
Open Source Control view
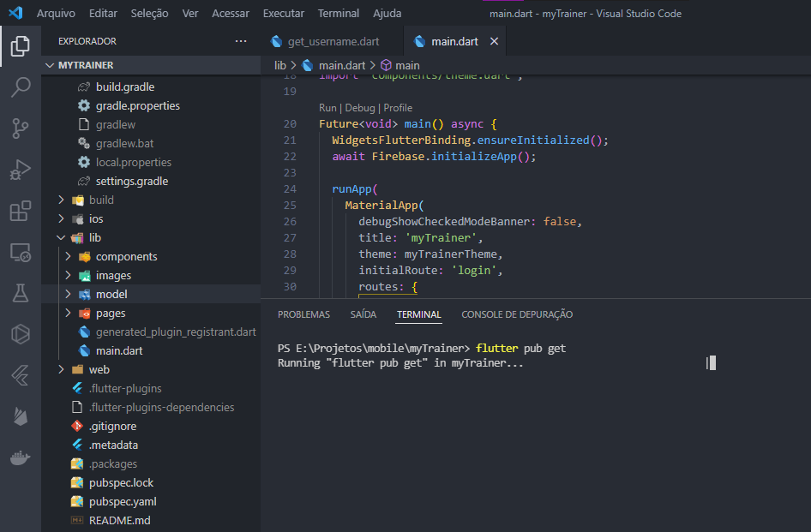coord(21,129)
